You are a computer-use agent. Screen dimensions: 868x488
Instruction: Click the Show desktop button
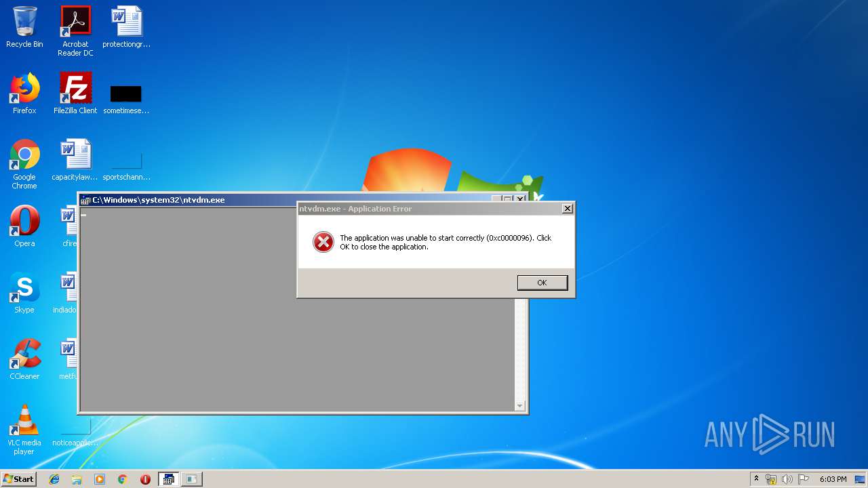pyautogui.click(x=861, y=479)
